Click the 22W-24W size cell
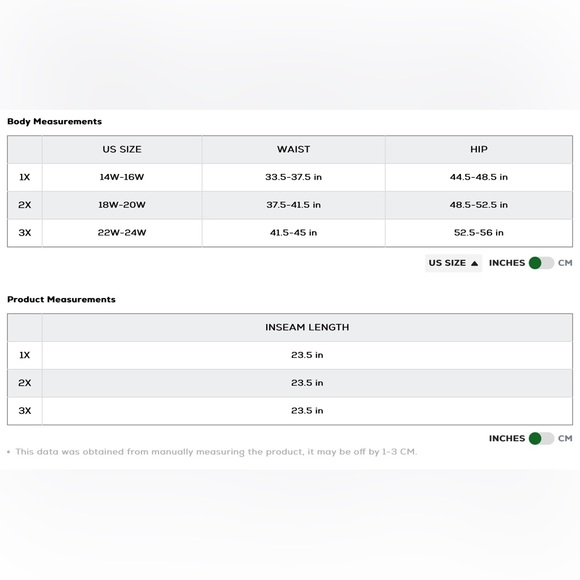Screen dimensions: 580x580 pos(122,233)
